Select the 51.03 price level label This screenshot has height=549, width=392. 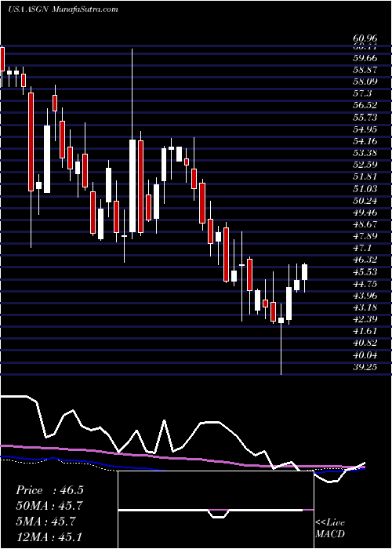[365, 189]
